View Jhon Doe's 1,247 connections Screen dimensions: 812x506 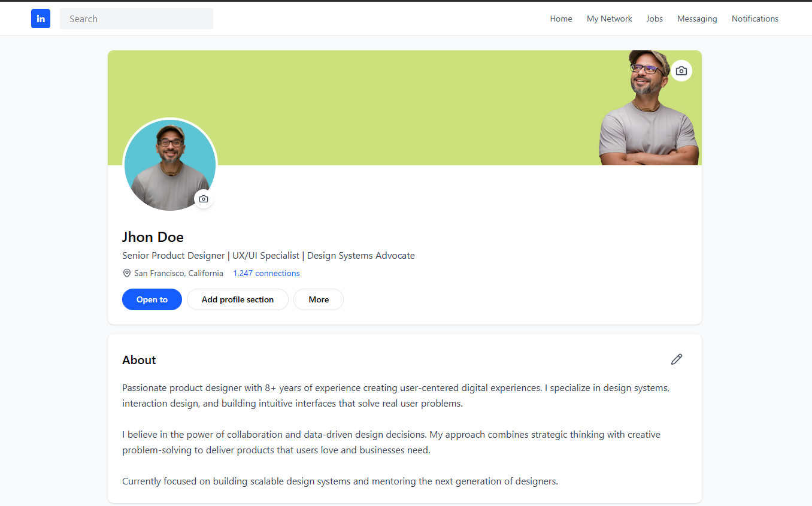(266, 272)
